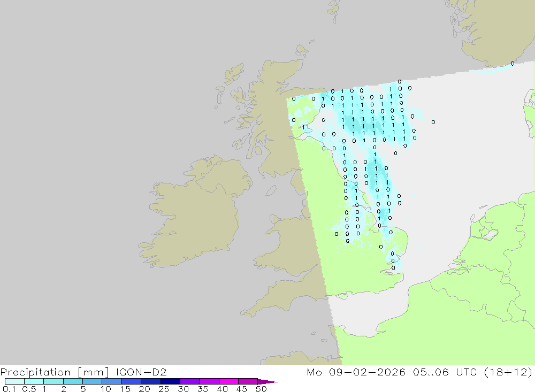This screenshot has height=392, width=535.
Task: Click the violet swatch between 30 and 35
Action: [x=190, y=381]
